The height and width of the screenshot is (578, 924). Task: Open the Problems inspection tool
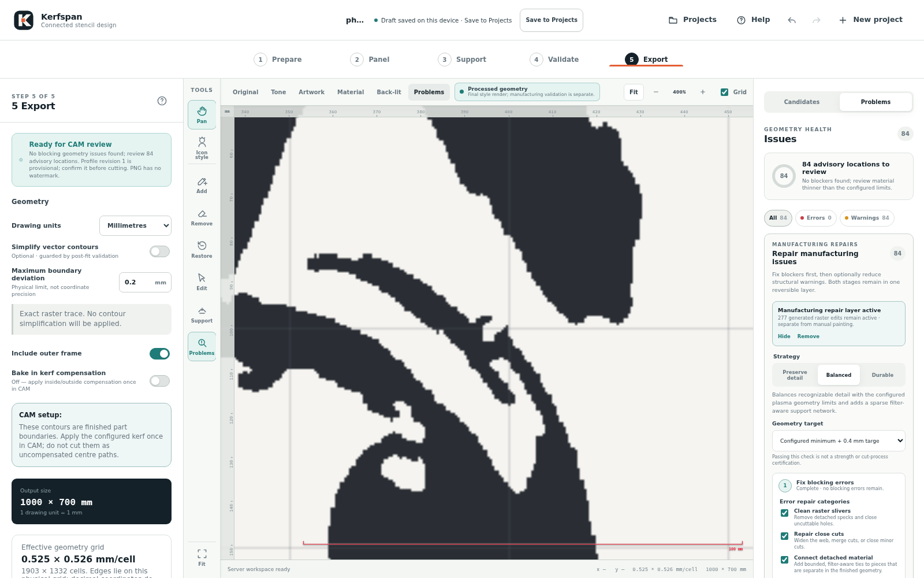coord(202,347)
